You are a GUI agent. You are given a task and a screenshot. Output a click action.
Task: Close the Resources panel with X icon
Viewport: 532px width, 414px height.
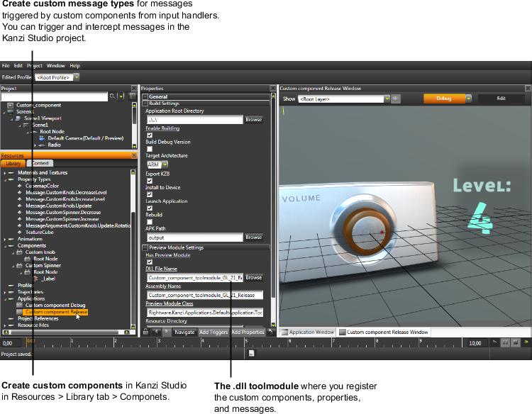point(132,155)
